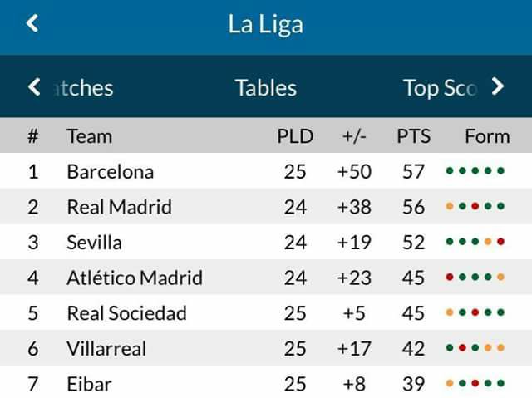Sort by the PTS column header
Image resolution: width=532 pixels, height=398 pixels.
tap(414, 136)
